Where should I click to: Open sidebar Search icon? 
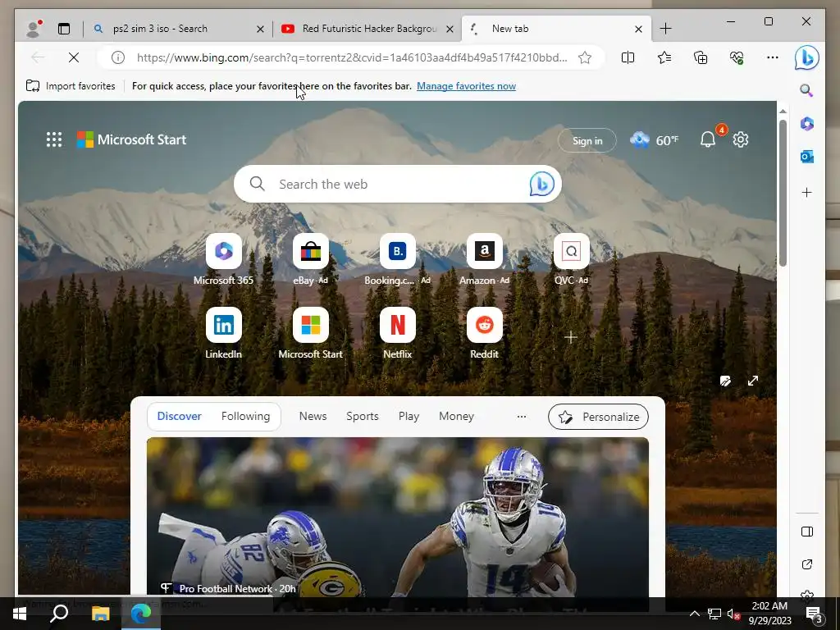point(807,90)
